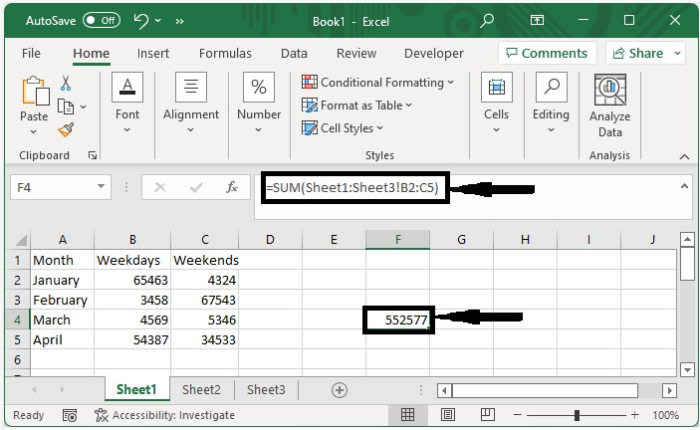The height and width of the screenshot is (430, 700).
Task: Open the Alignment group button
Action: 191,103
